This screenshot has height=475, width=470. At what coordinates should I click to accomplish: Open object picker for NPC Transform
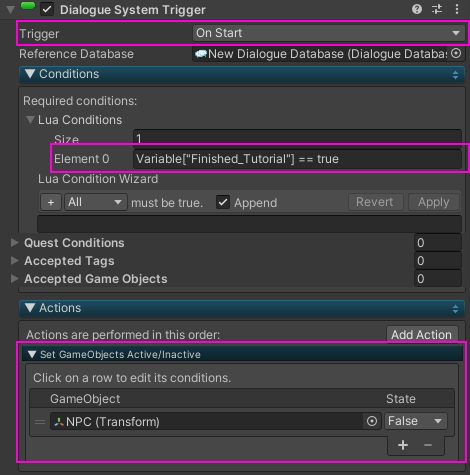[x=372, y=421]
